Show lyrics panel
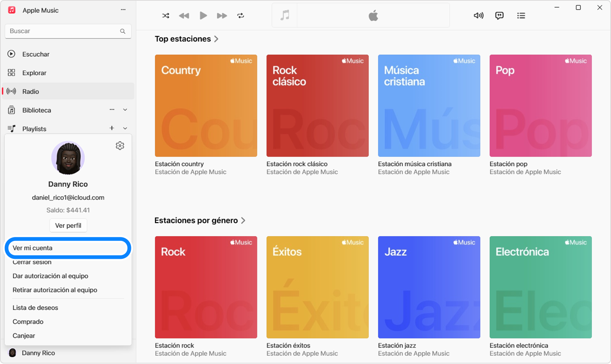This screenshot has height=364, width=611. [x=500, y=16]
